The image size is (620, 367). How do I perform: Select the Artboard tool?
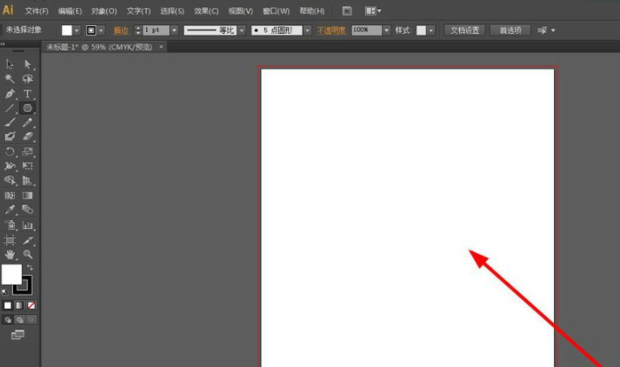tap(10, 240)
